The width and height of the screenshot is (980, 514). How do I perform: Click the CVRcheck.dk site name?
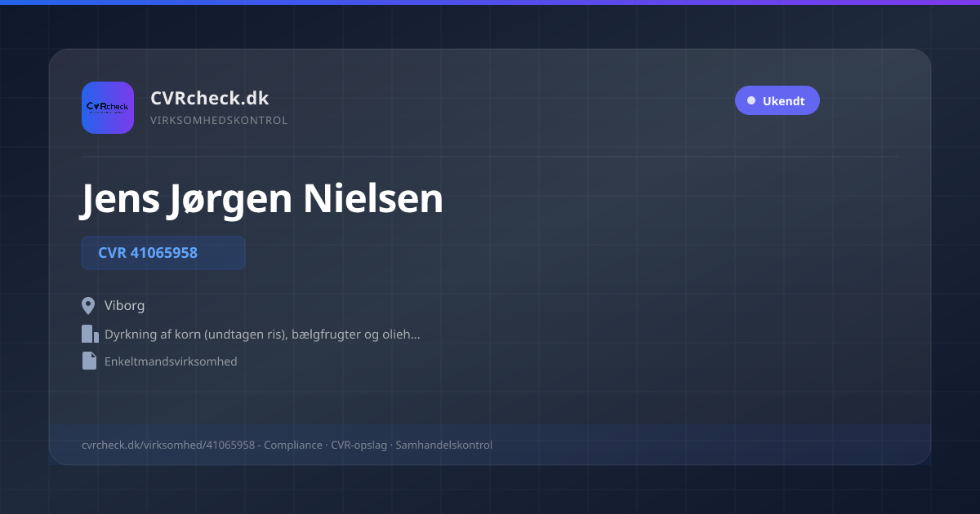tap(210, 98)
